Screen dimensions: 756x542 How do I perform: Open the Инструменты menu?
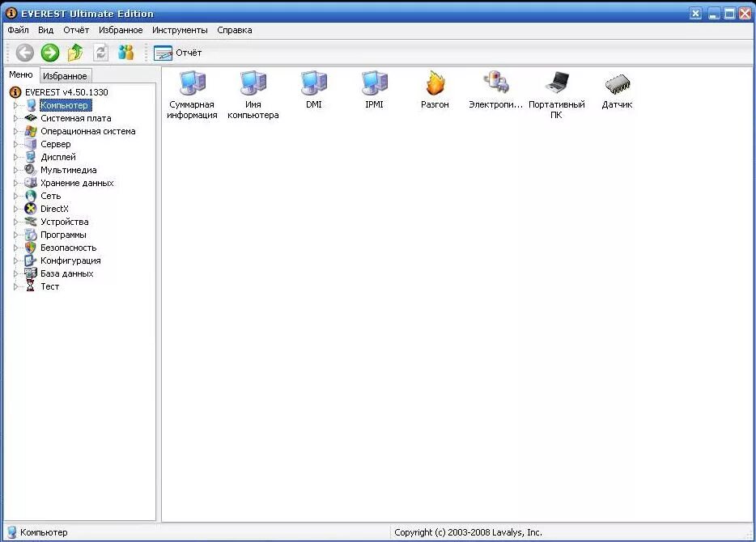click(180, 30)
